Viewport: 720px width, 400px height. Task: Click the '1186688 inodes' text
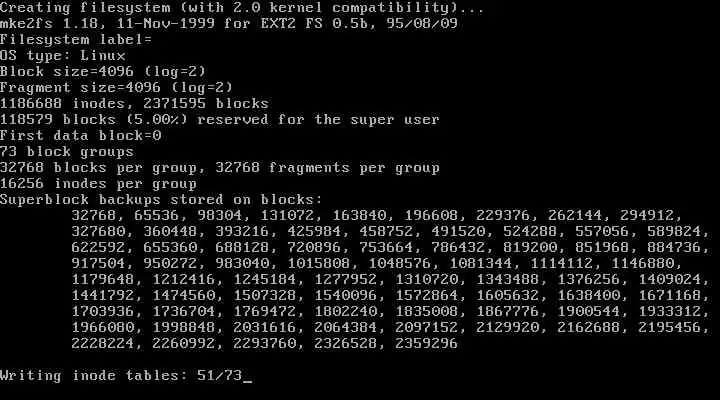tap(62, 104)
